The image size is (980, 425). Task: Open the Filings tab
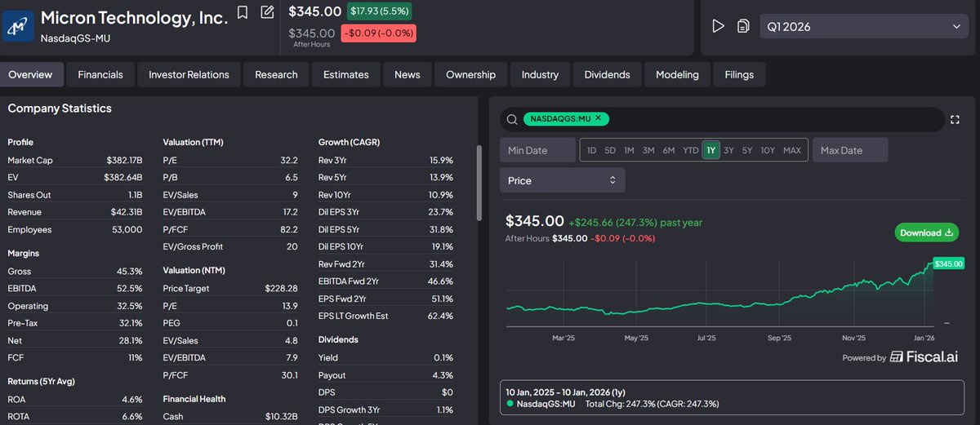coord(739,74)
